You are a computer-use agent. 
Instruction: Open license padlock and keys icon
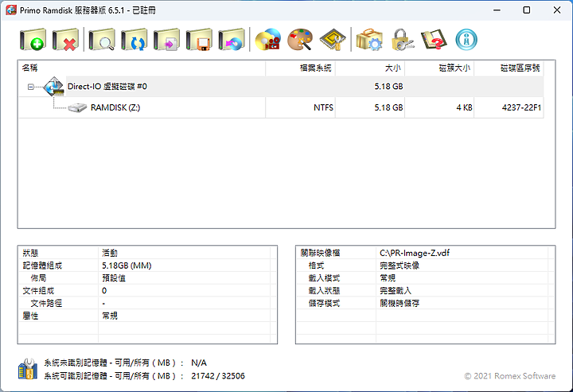point(402,40)
